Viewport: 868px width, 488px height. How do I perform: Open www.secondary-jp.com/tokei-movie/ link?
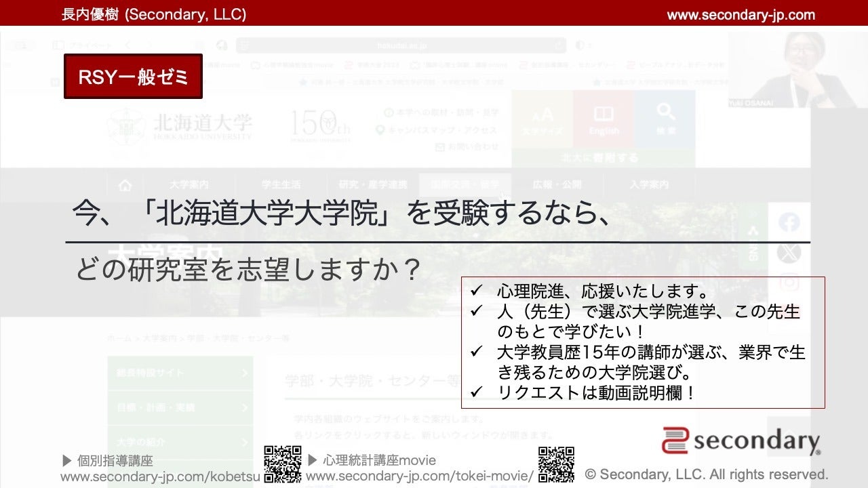(x=420, y=476)
